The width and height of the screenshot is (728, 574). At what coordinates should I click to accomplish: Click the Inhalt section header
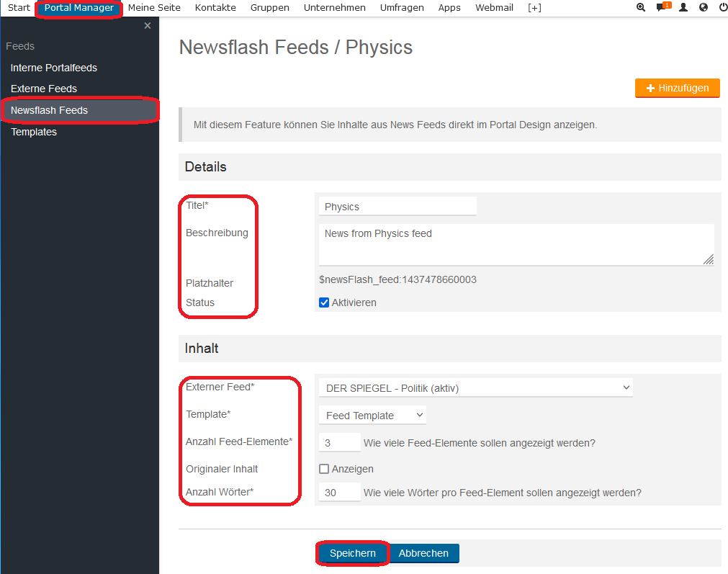[x=449, y=349]
